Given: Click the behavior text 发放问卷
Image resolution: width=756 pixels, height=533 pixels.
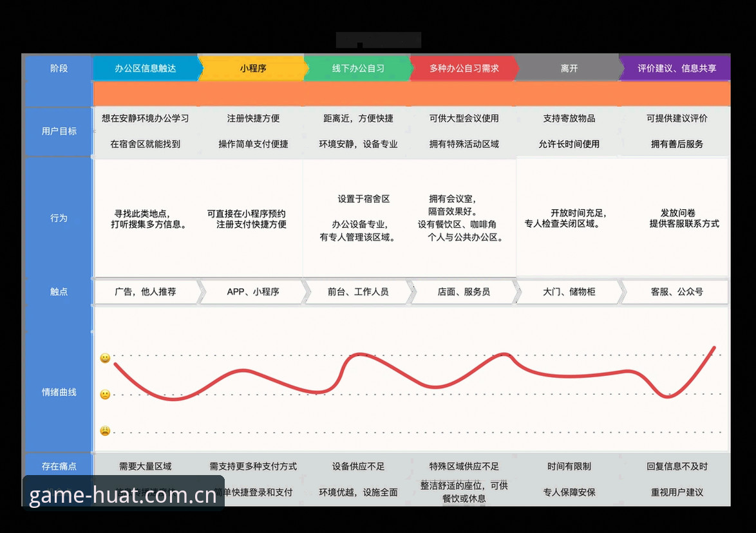Looking at the screenshot, I should 678,213.
